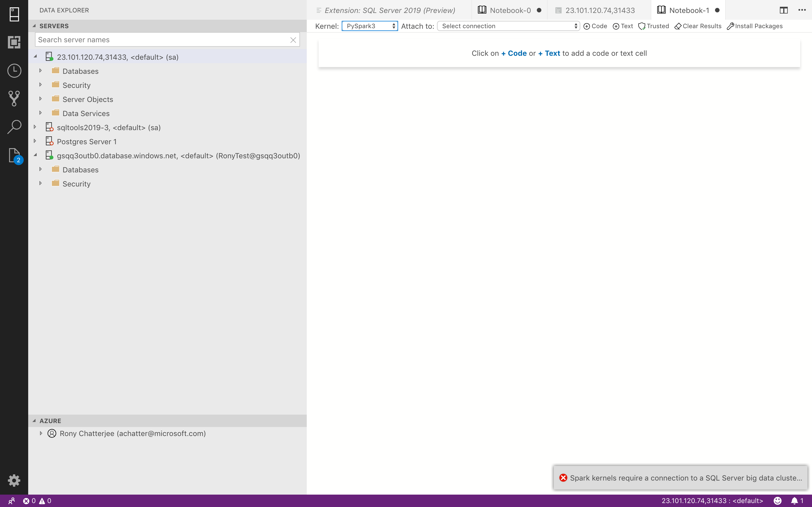Open Settings using the gear icon
Image resolution: width=812 pixels, height=507 pixels.
coord(14,480)
